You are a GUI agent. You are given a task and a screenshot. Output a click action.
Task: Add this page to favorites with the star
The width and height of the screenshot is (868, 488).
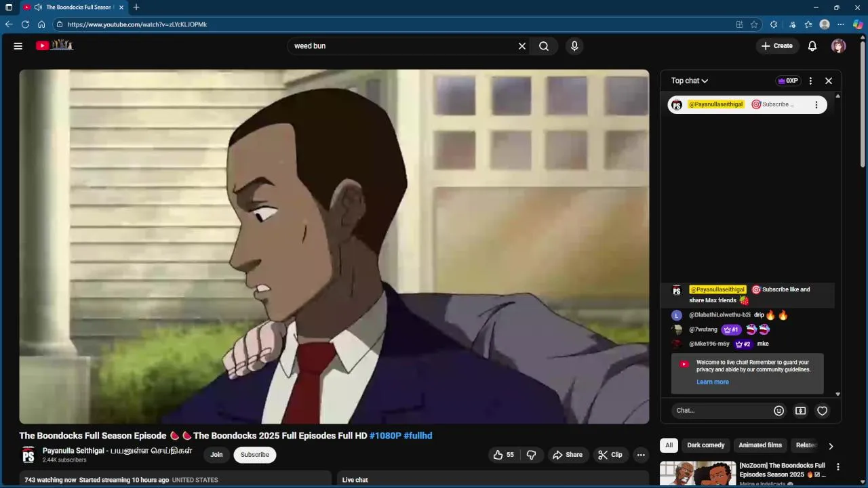pos(754,24)
